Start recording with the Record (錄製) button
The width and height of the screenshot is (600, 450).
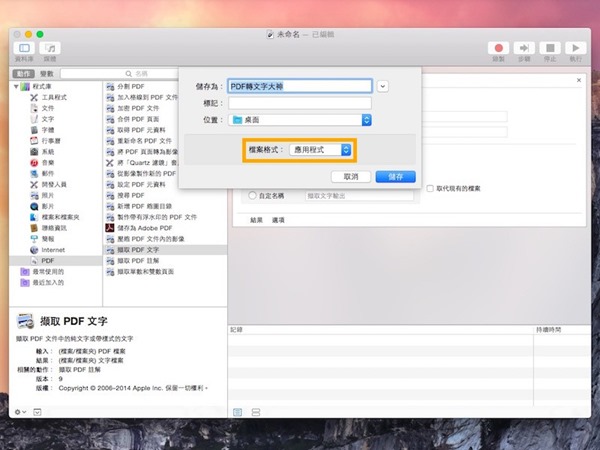(x=498, y=48)
